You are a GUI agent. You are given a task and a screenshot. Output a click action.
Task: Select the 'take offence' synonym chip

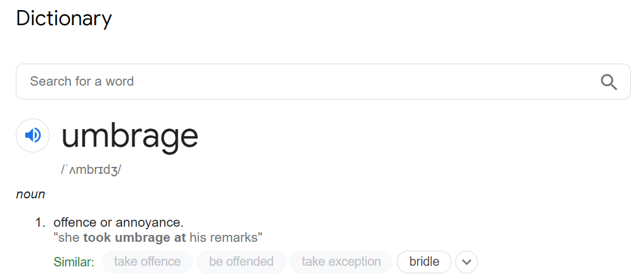click(147, 262)
